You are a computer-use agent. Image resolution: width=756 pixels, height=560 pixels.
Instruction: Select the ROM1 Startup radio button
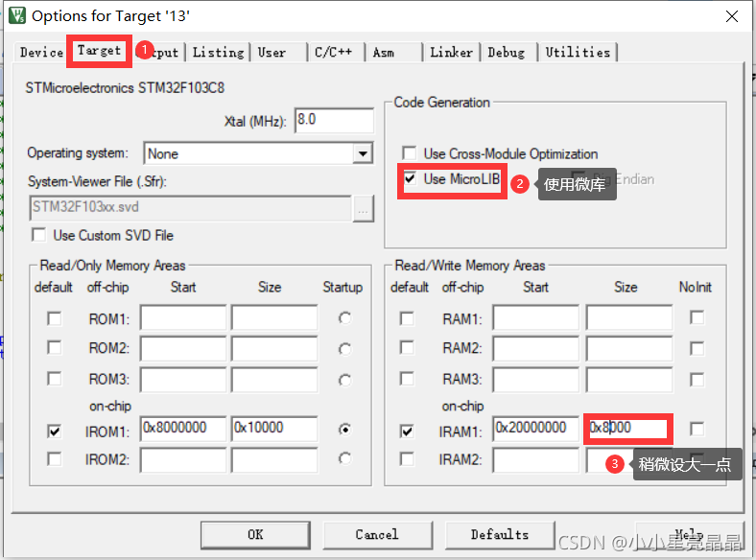point(344,318)
